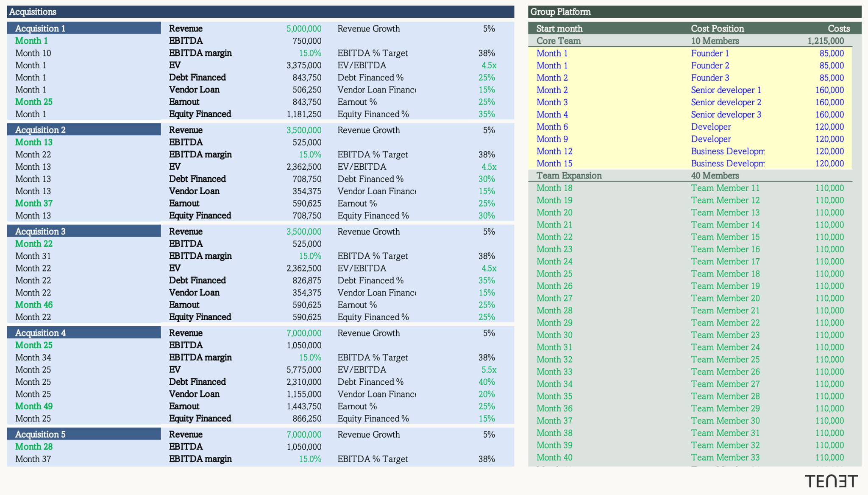Select Acquisition 1 revenue value 5,000,000

click(x=303, y=28)
